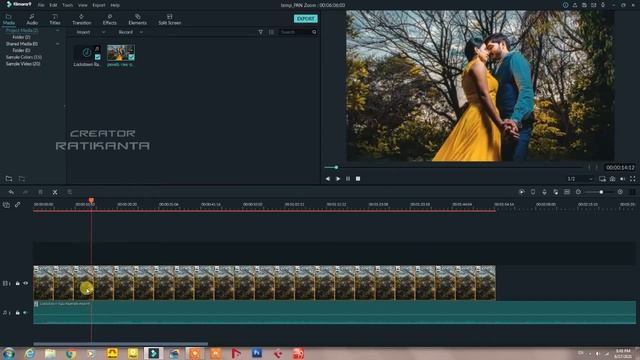The image size is (640, 360).
Task: Click the delete trash icon in timeline toolbar
Action: [40, 192]
